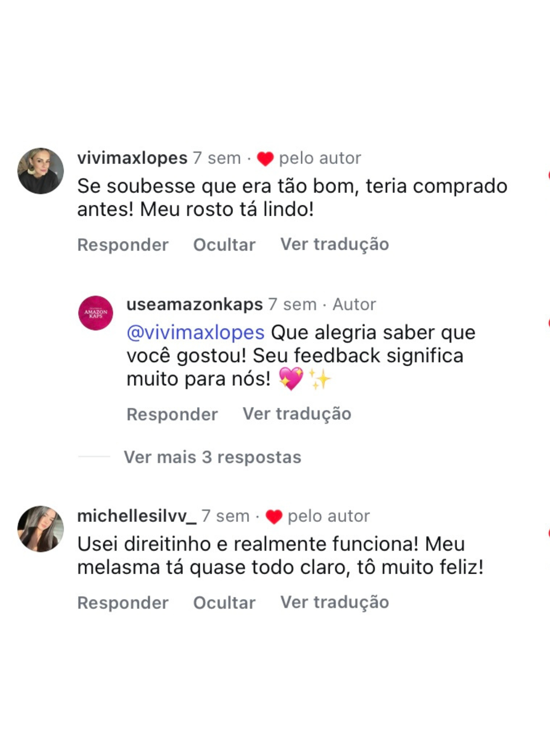The image size is (550, 756).
Task: Like the michellesilvv_ comment at right edge
Action: click(548, 533)
